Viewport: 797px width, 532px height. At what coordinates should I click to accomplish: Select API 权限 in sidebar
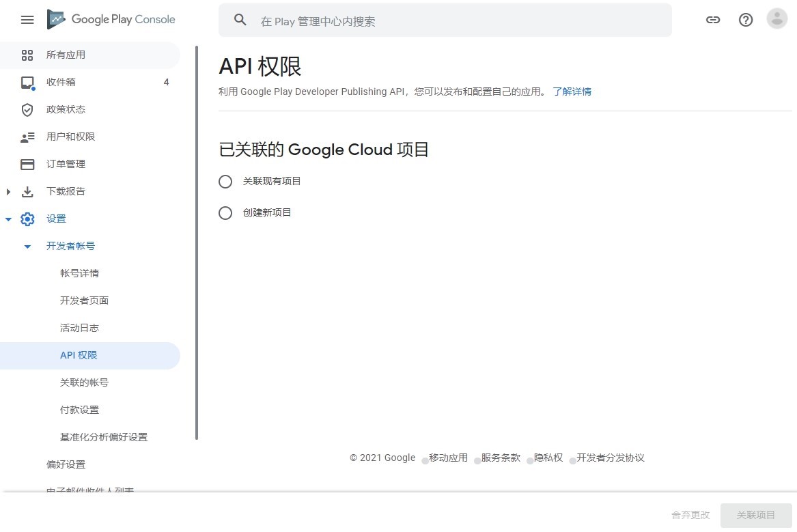coord(90,356)
